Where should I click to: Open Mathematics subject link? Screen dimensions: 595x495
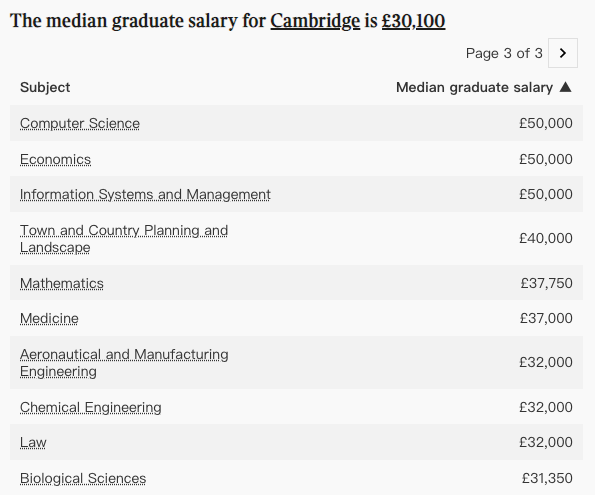(x=62, y=284)
